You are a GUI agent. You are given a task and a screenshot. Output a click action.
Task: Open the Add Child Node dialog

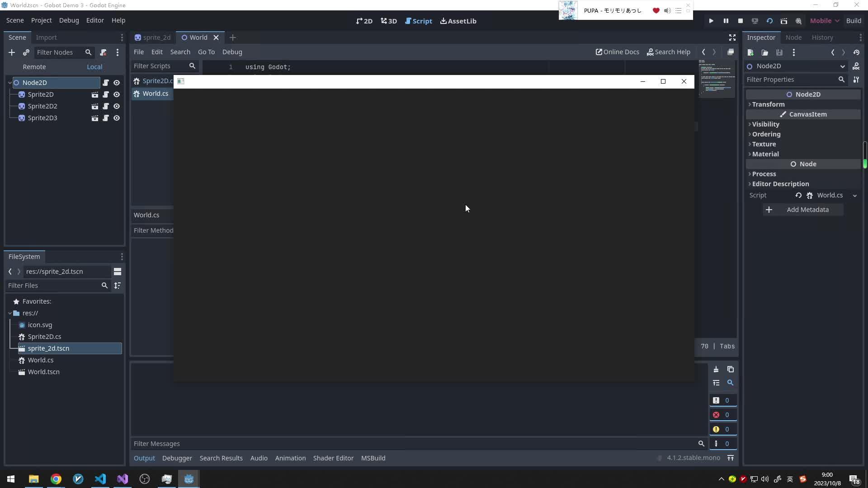[x=12, y=52]
